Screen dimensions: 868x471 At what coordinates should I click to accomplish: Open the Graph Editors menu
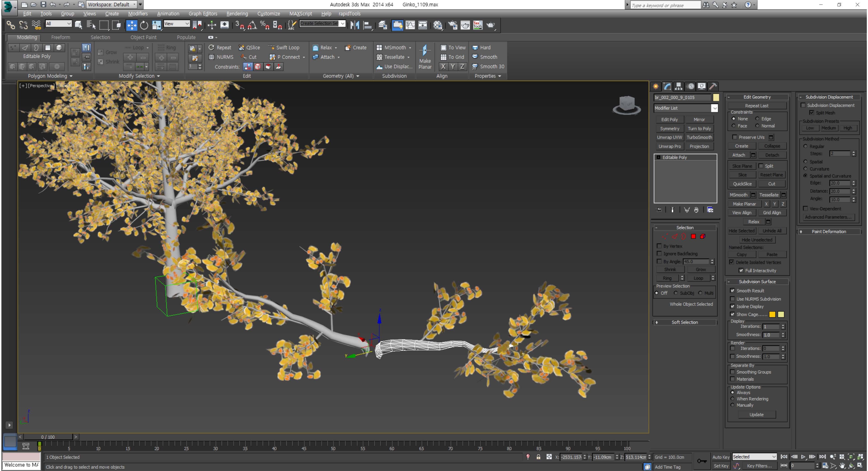point(203,14)
